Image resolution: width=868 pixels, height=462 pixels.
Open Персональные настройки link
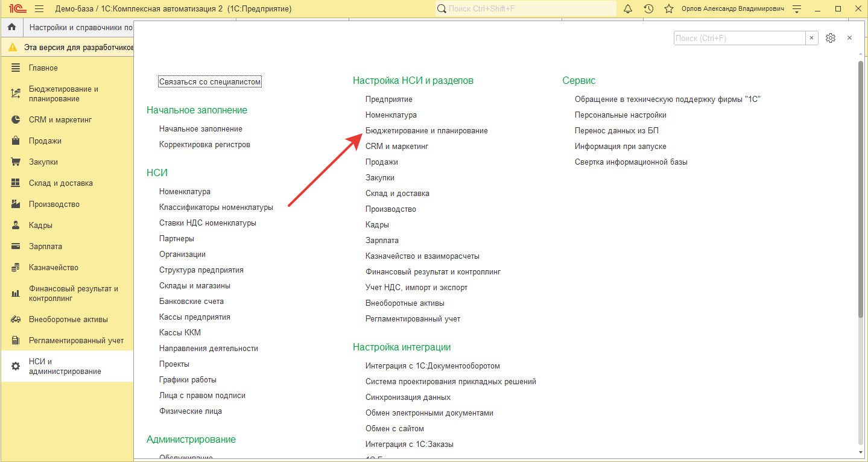click(x=620, y=115)
